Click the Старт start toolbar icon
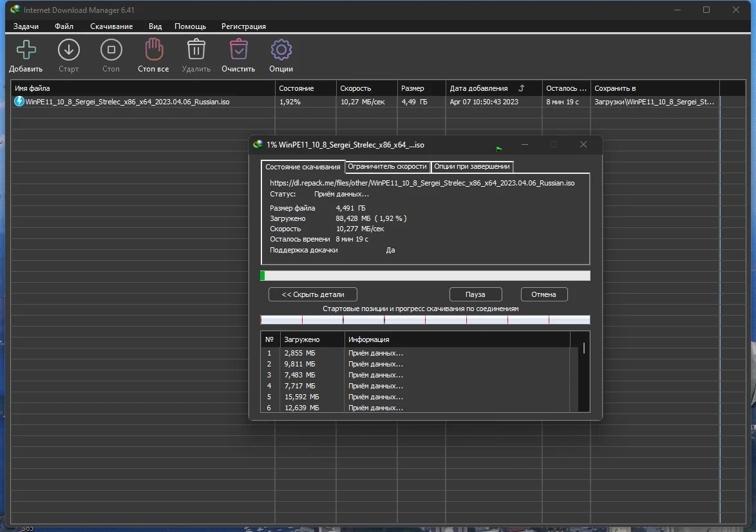This screenshot has width=756, height=532. (x=68, y=50)
